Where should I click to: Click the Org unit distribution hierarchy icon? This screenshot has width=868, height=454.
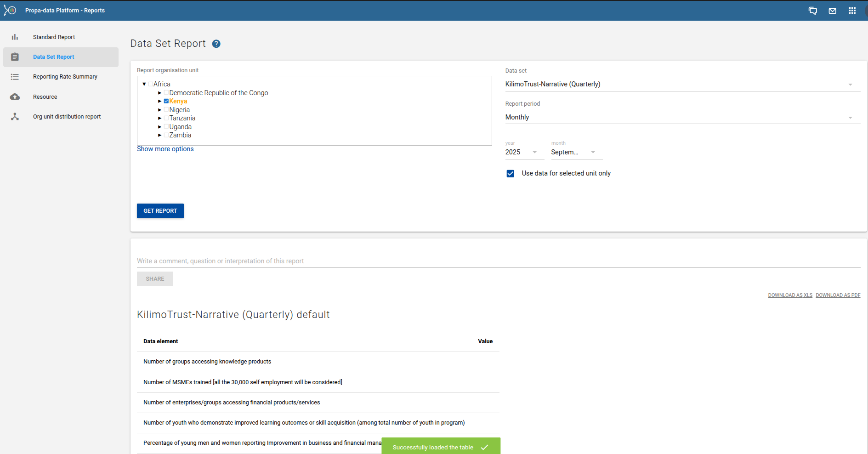[15, 117]
